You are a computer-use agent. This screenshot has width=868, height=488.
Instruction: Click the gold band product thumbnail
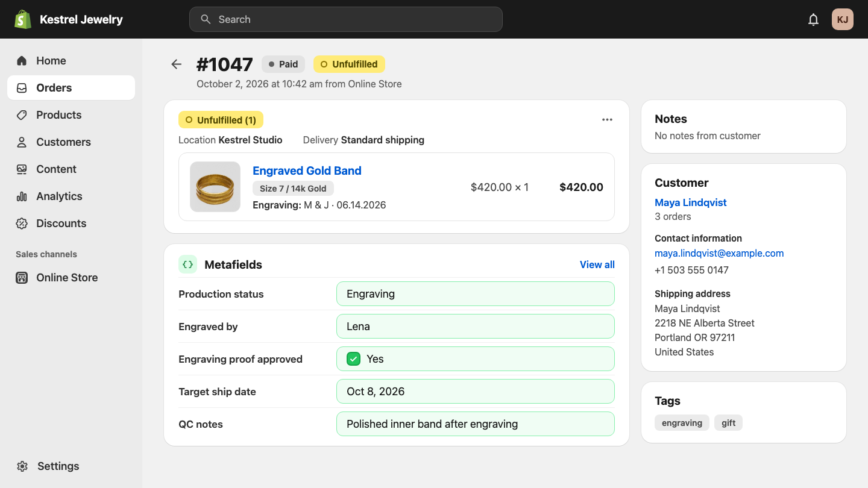click(x=215, y=187)
